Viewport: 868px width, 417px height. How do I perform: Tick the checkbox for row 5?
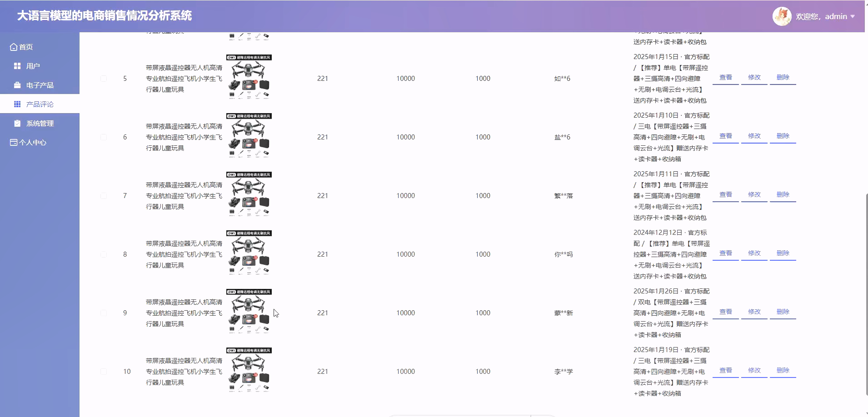coord(104,79)
